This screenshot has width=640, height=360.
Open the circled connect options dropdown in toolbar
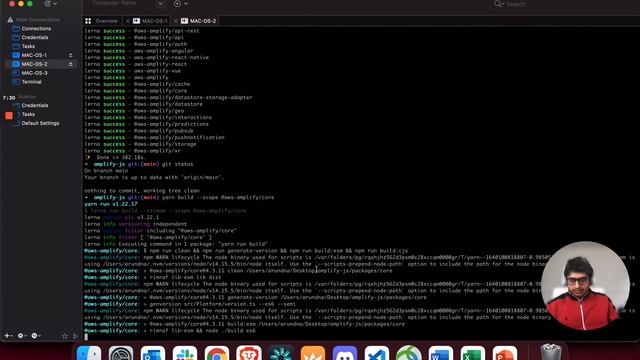click(x=180, y=4)
